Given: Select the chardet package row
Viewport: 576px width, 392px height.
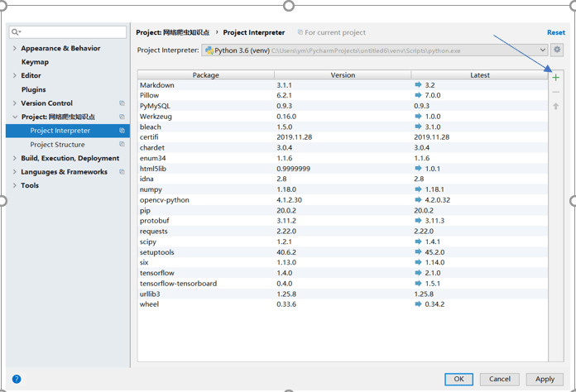Looking at the screenshot, I should coord(343,147).
